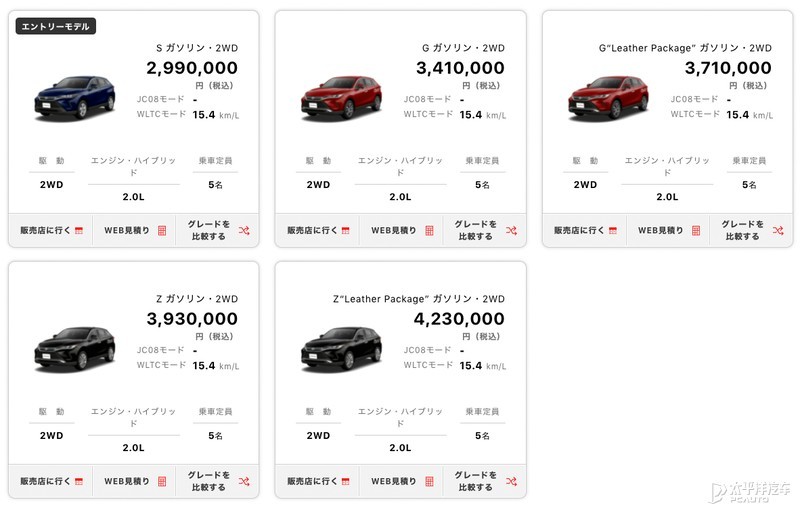Click compare shuffle icon in G"Leather Package" card
Viewport: 800px width, 514px height.
[778, 230]
